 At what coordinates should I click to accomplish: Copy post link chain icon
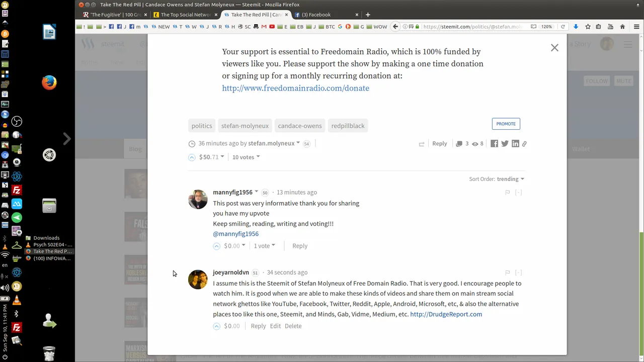click(x=524, y=144)
